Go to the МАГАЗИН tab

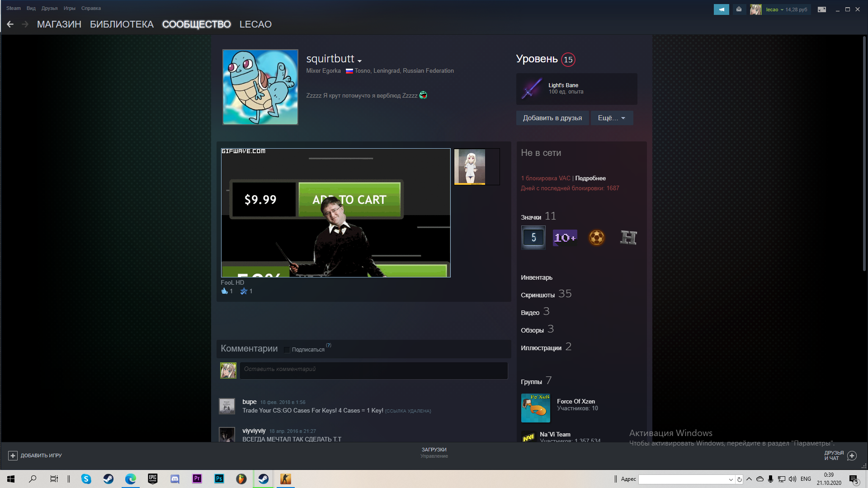pyautogui.click(x=59, y=24)
